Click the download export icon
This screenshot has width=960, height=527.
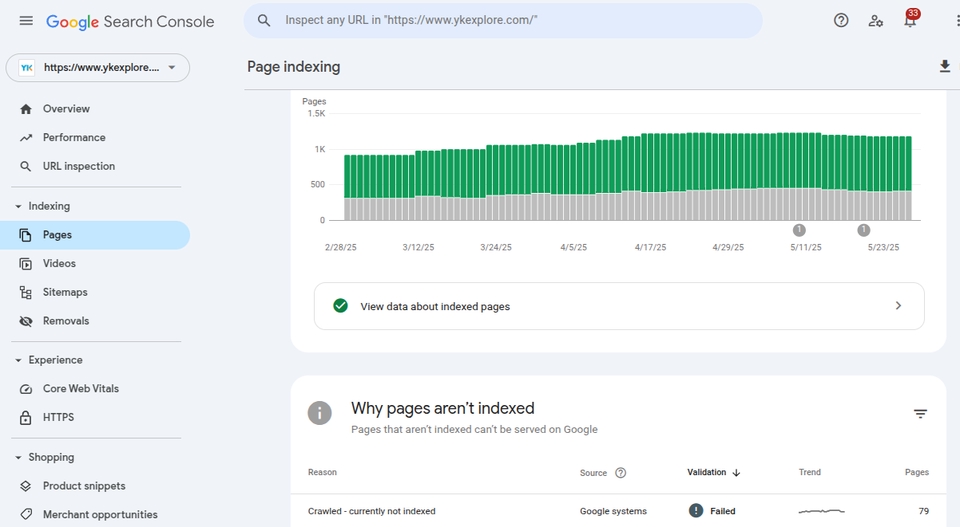tap(945, 66)
